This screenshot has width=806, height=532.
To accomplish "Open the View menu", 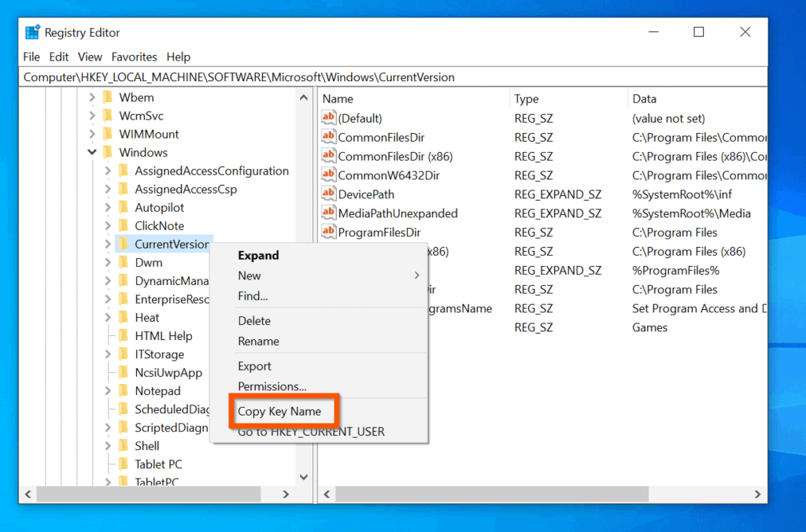I will [90, 57].
